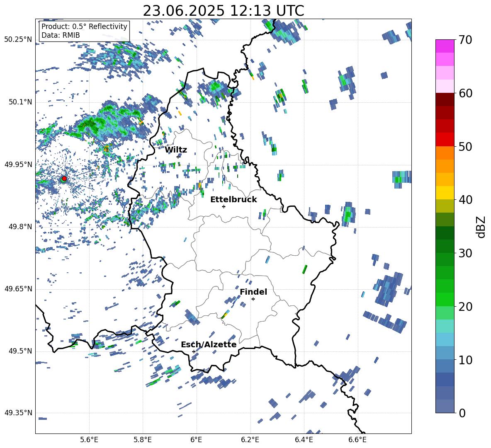Click the 49.8°N latitude label
This screenshot has height=448, width=491.
20,227
